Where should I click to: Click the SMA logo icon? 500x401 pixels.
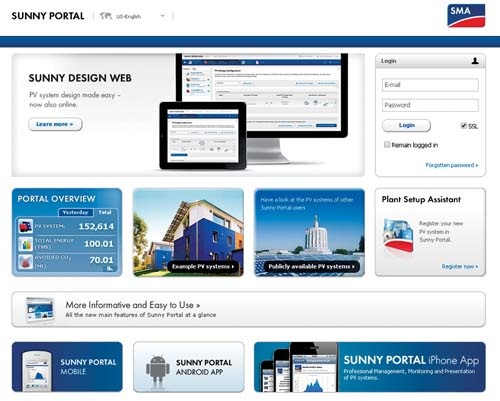pyautogui.click(x=466, y=16)
